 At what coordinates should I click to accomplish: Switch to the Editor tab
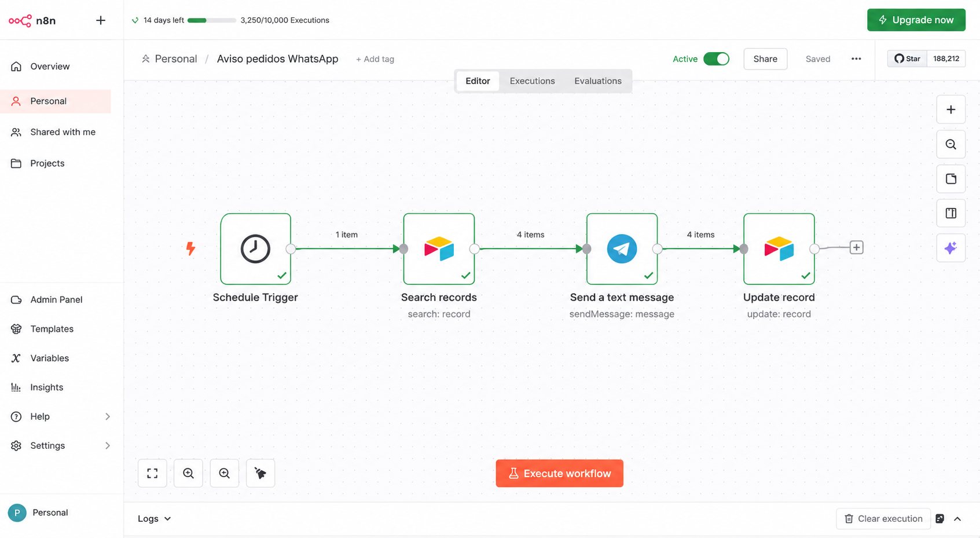478,81
